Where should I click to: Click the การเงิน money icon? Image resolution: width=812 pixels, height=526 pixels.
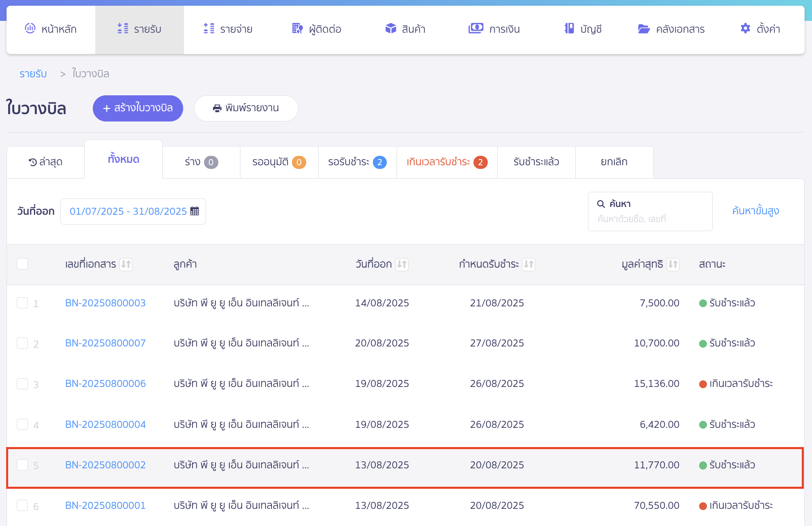[x=476, y=29]
